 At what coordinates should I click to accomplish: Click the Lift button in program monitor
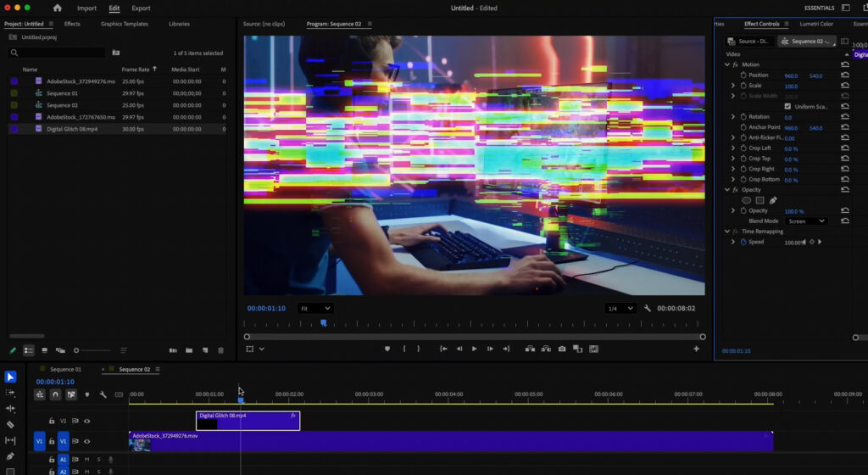coord(530,349)
